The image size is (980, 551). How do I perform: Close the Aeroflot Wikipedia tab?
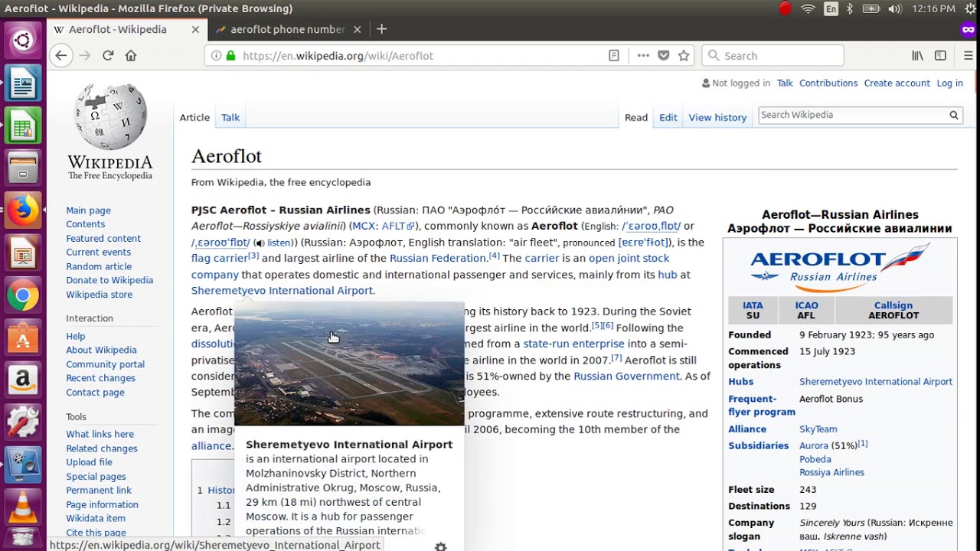[x=195, y=29]
